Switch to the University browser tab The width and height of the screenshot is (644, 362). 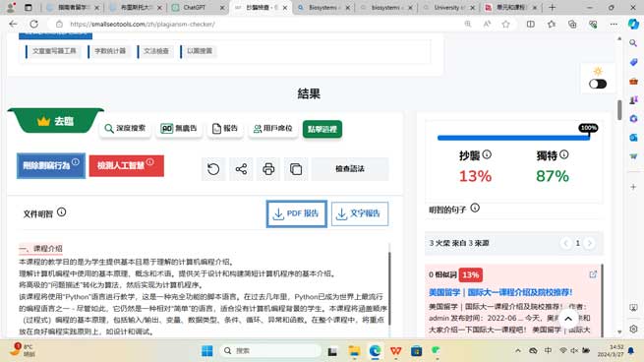pos(449,8)
